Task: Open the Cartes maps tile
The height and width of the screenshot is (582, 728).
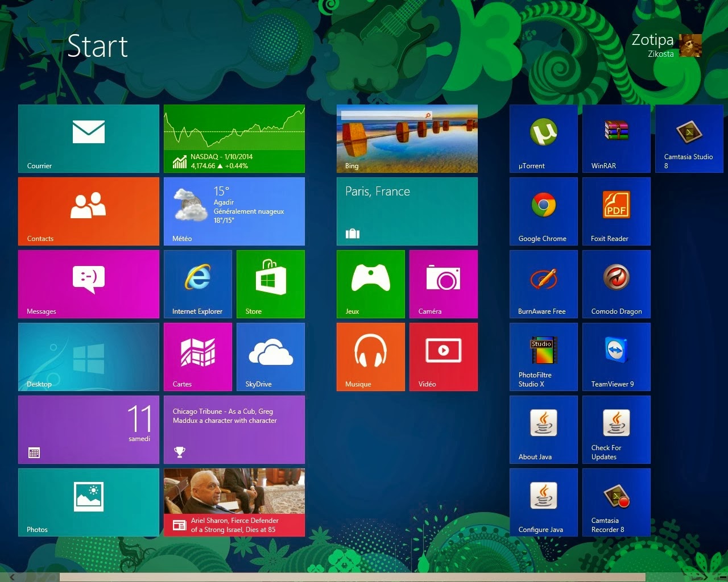Action: point(198,357)
